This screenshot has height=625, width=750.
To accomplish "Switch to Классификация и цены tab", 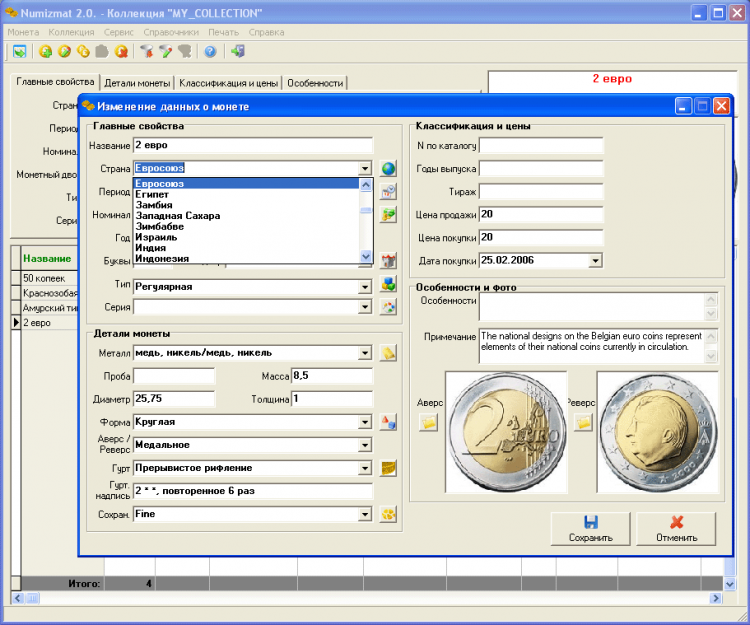I will coord(228,83).
